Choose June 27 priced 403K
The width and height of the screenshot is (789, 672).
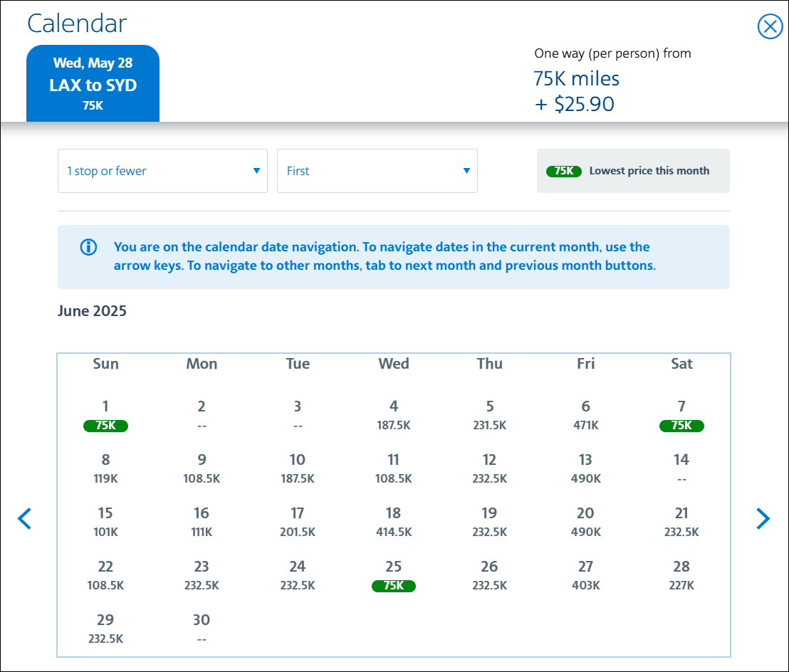pos(586,575)
